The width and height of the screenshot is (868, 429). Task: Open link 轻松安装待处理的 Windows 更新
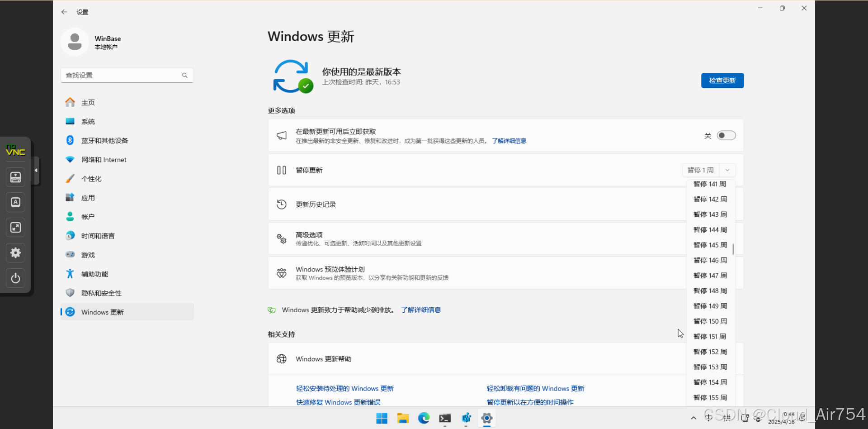coord(345,389)
